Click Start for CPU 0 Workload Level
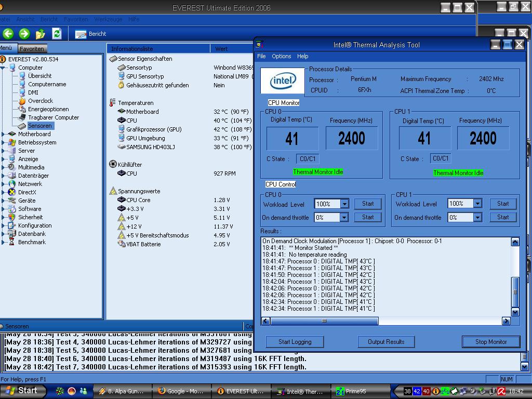Image resolution: width=532 pixels, height=399 pixels. pos(368,204)
